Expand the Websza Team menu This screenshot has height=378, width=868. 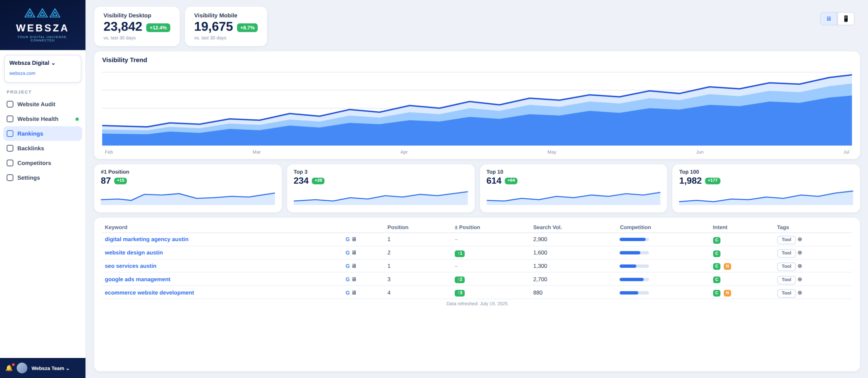pyautogui.click(x=50, y=368)
